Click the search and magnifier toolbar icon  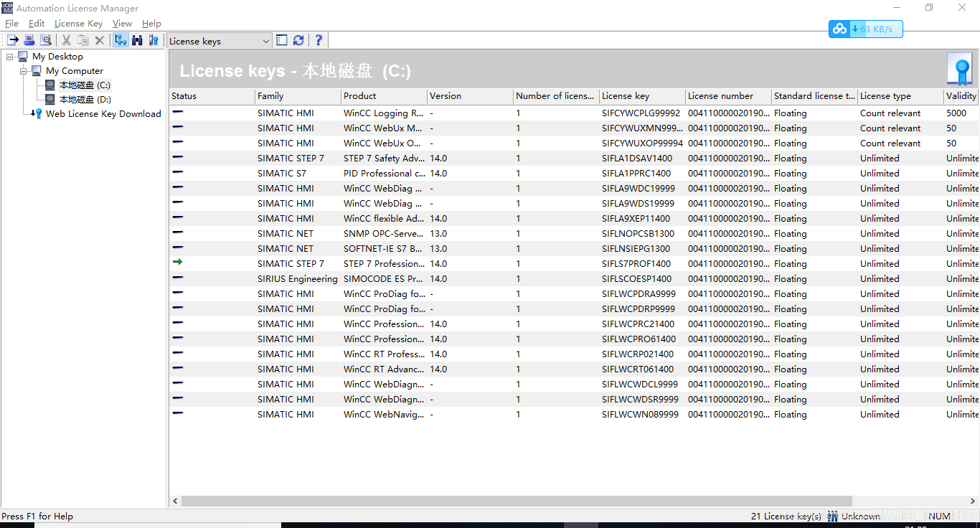pyautogui.click(x=46, y=41)
